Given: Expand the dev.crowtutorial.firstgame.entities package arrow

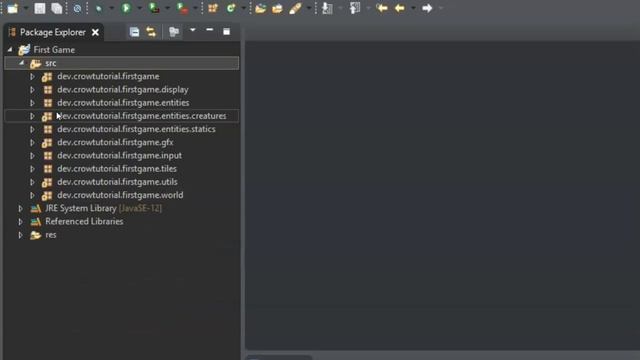Looking at the screenshot, I should tap(32, 103).
